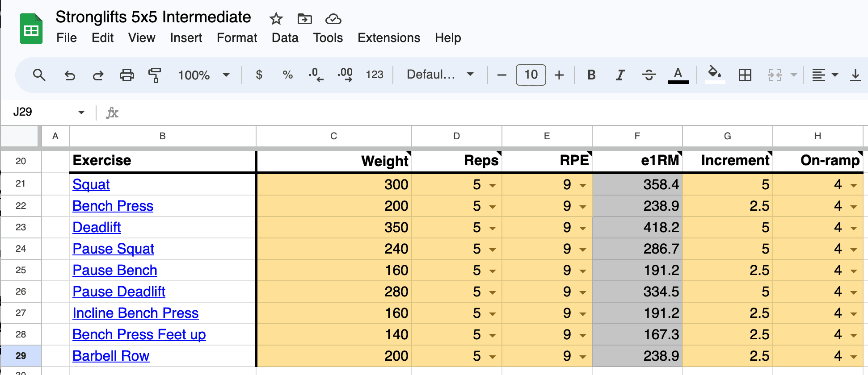Image resolution: width=868 pixels, height=375 pixels.
Task: Undo the last action
Action: [x=70, y=75]
